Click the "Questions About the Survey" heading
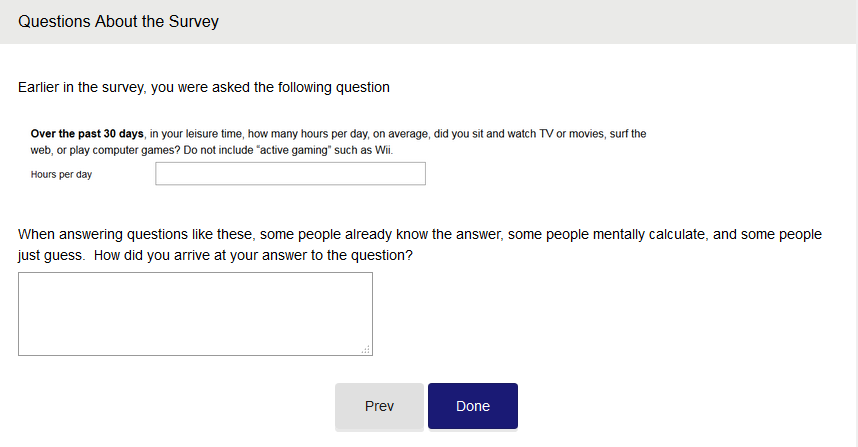The width and height of the screenshot is (858, 447). (118, 21)
